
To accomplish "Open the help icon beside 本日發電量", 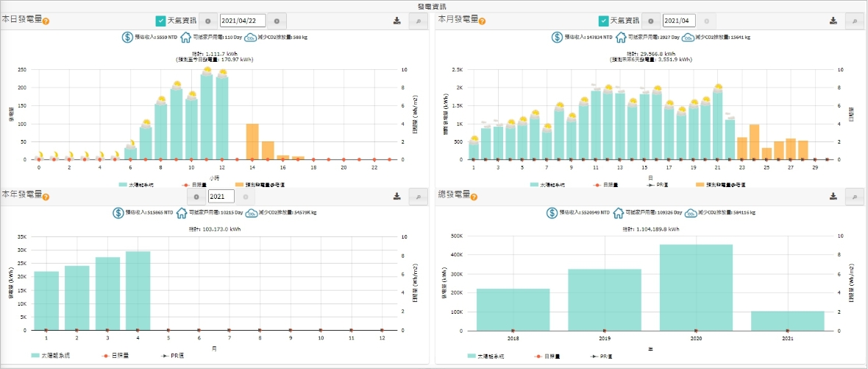I will (x=46, y=21).
